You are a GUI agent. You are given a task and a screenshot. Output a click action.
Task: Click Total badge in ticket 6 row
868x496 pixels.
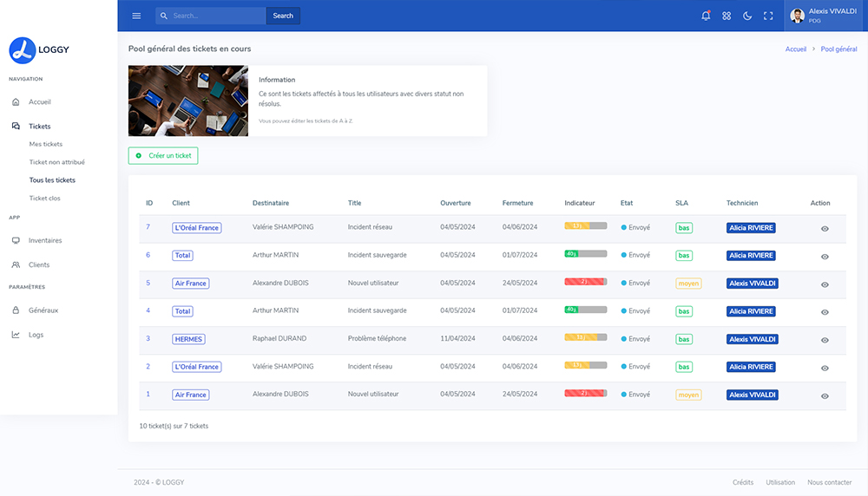182,256
